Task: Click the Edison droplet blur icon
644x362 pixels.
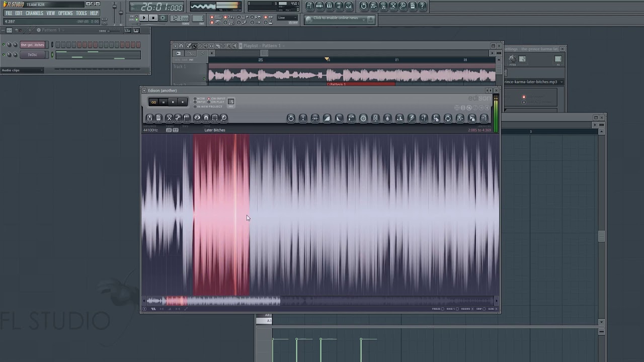Action: [387, 118]
